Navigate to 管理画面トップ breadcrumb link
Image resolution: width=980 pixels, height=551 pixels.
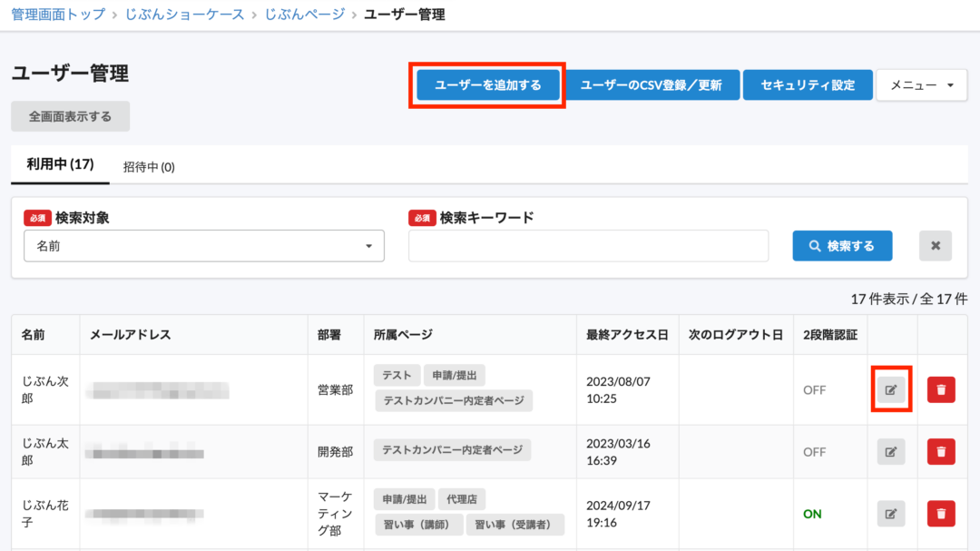55,14
